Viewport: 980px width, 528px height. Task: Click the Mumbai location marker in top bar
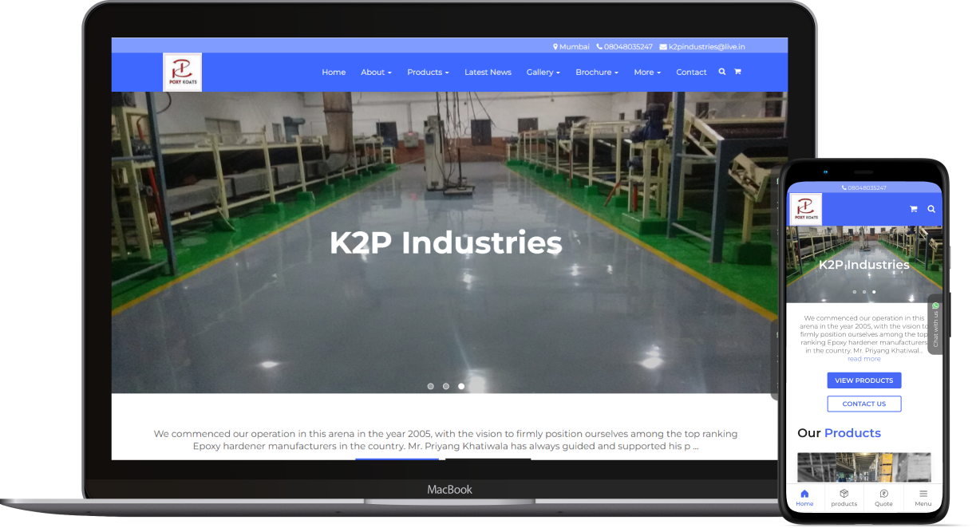pos(571,47)
